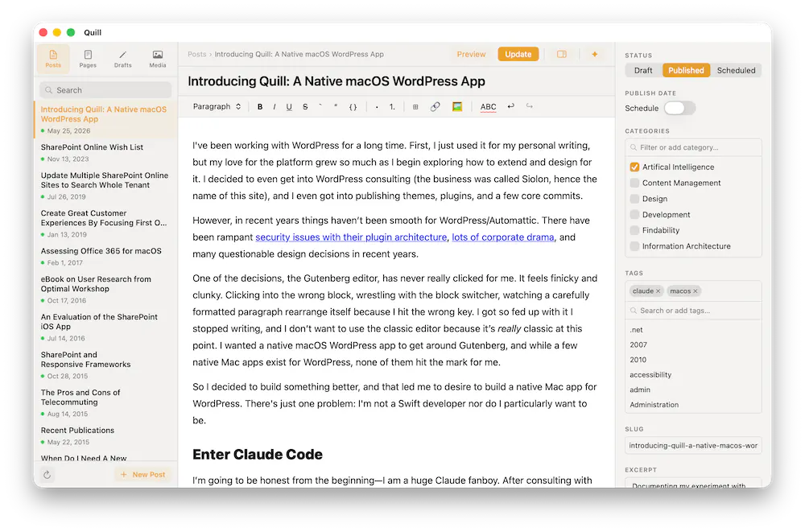This screenshot has height=532, width=805.
Task: Click the Filter or add category field
Action: pos(693,147)
